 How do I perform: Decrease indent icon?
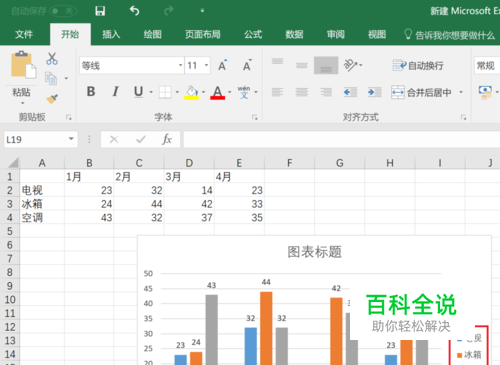[350, 92]
